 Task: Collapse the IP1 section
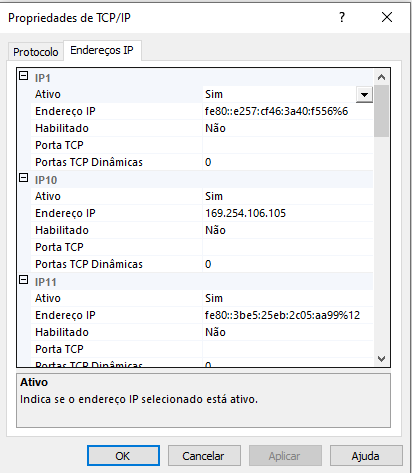pyautogui.click(x=23, y=76)
